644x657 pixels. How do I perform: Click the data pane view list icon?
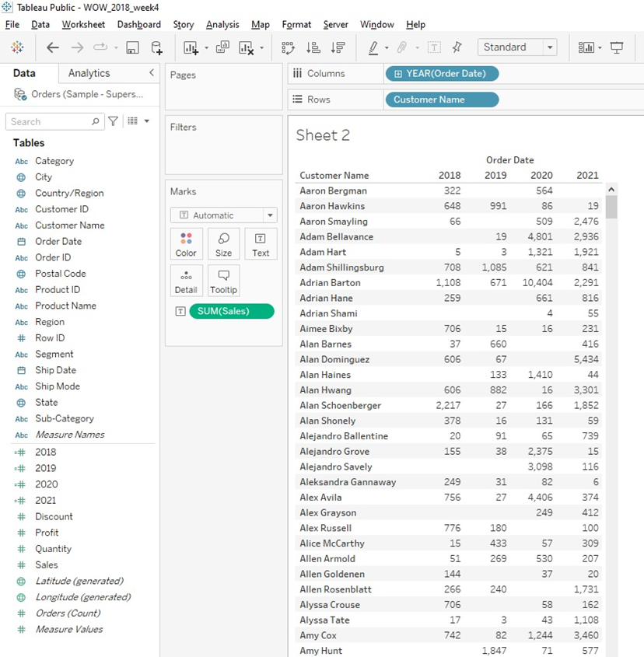pos(132,121)
